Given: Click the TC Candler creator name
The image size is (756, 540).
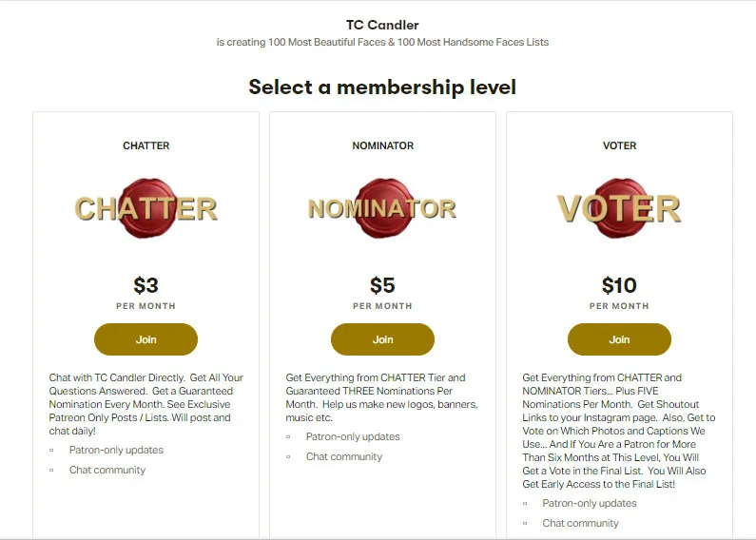Looking at the screenshot, I should [x=382, y=25].
